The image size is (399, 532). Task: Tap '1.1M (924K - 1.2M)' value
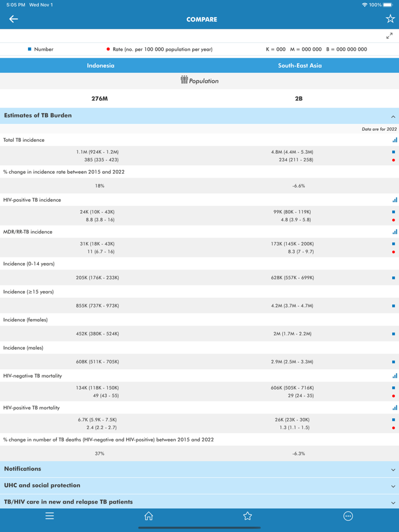[97, 152]
